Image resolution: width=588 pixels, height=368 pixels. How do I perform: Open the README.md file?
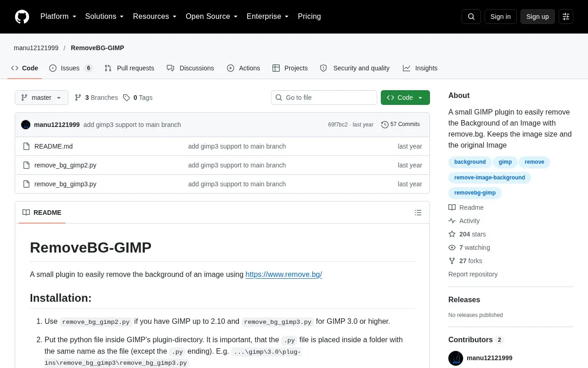(53, 146)
